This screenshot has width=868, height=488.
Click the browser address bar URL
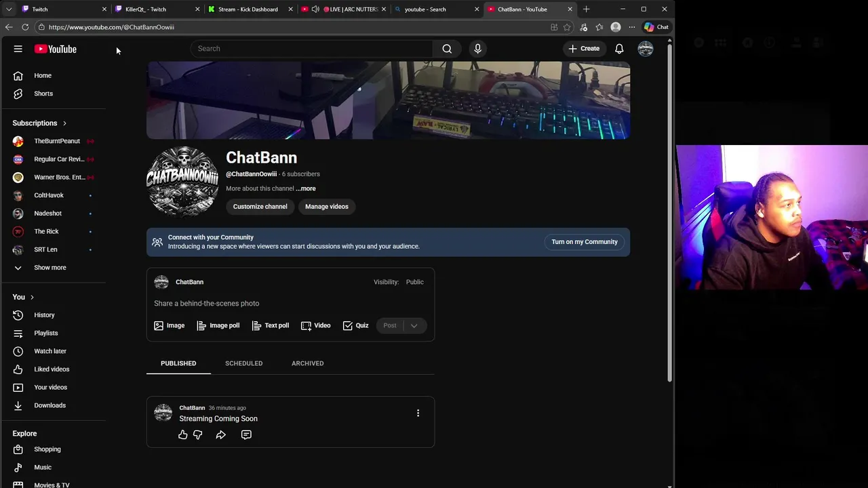pos(111,27)
